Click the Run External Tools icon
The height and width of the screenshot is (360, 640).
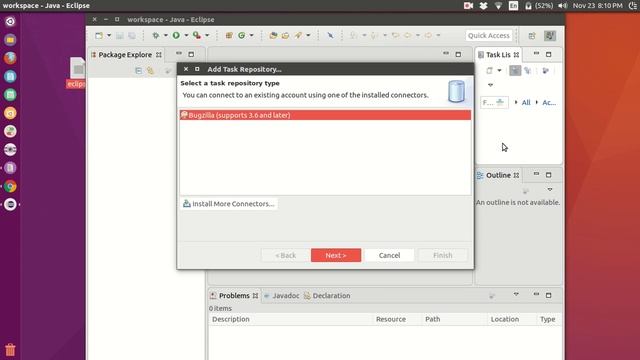click(x=197, y=36)
